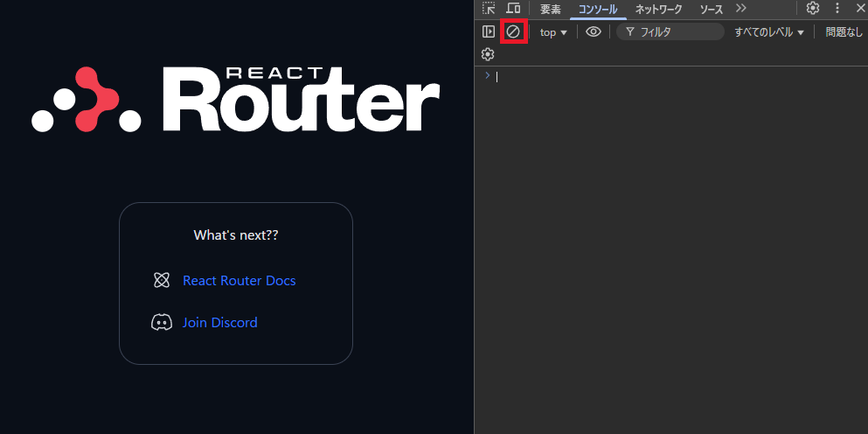868x434 pixels.
Task: Click the no issues (問題なし) label
Action: click(x=844, y=32)
